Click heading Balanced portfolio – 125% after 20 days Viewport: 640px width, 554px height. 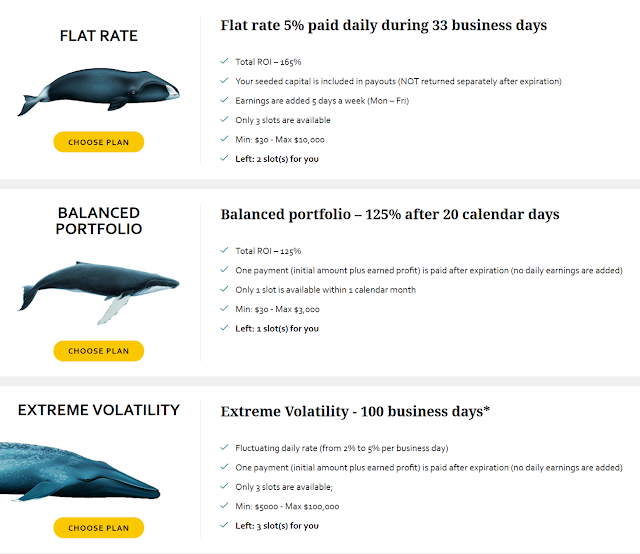click(390, 214)
